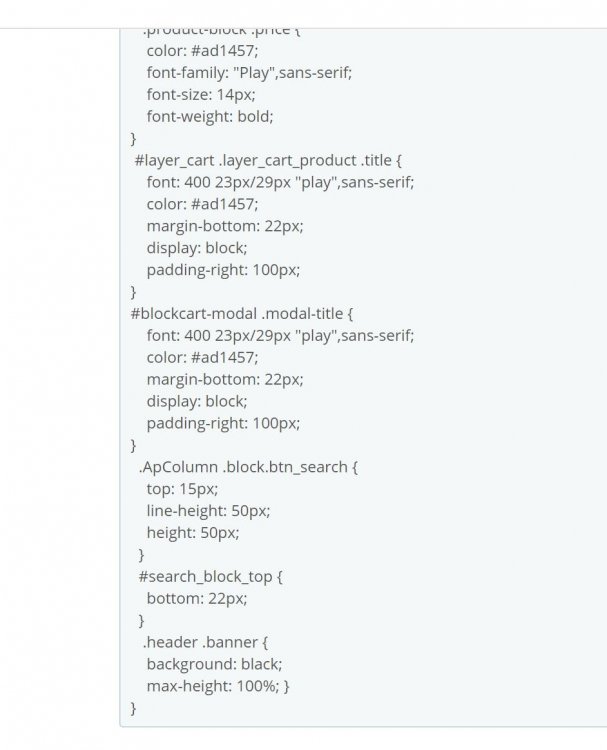Click the font shorthand under #layer_cart selector
Viewport: 607px width, 750px height.
pos(279,182)
